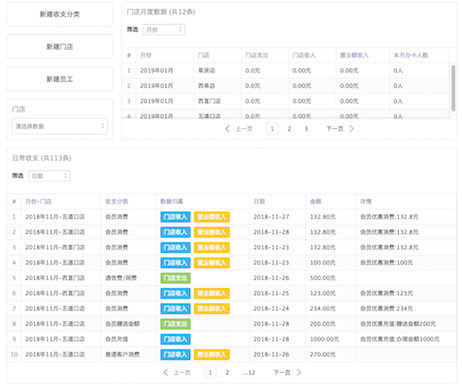The image size is (462, 390).
Task: Click 门店支出 tag in row 8
Action: pyautogui.click(x=175, y=324)
